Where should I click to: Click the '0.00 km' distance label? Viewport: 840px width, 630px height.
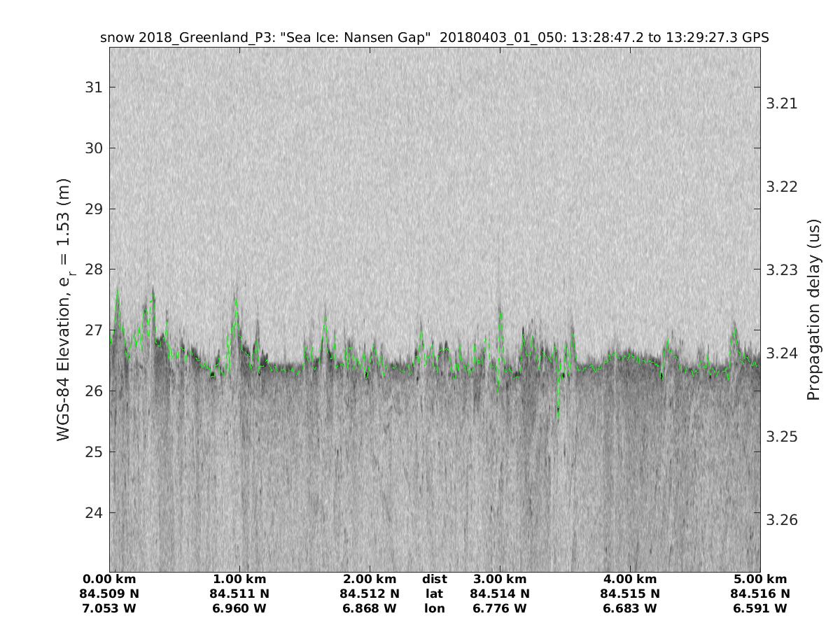click(x=109, y=580)
